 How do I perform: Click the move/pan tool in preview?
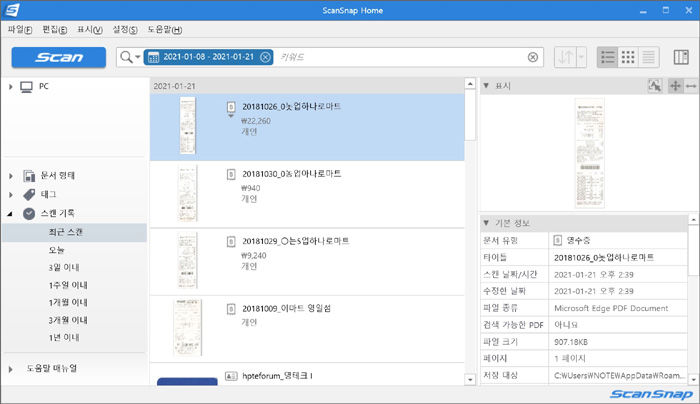(x=675, y=86)
